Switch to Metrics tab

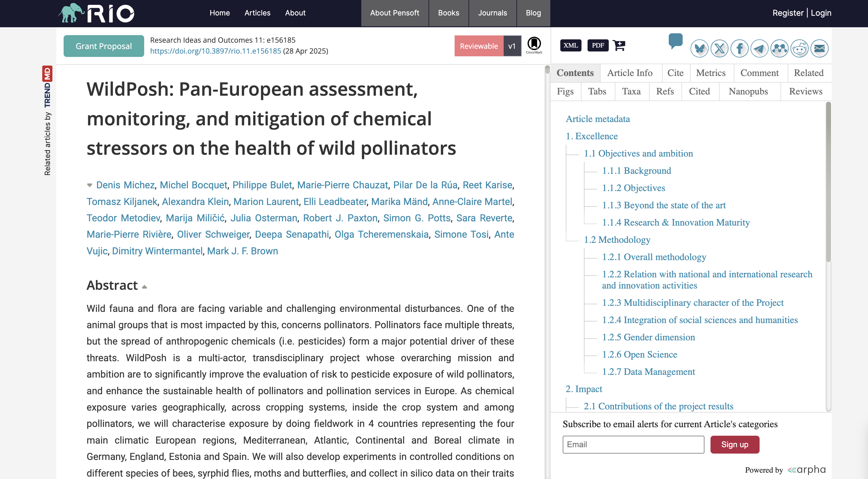[x=711, y=73]
